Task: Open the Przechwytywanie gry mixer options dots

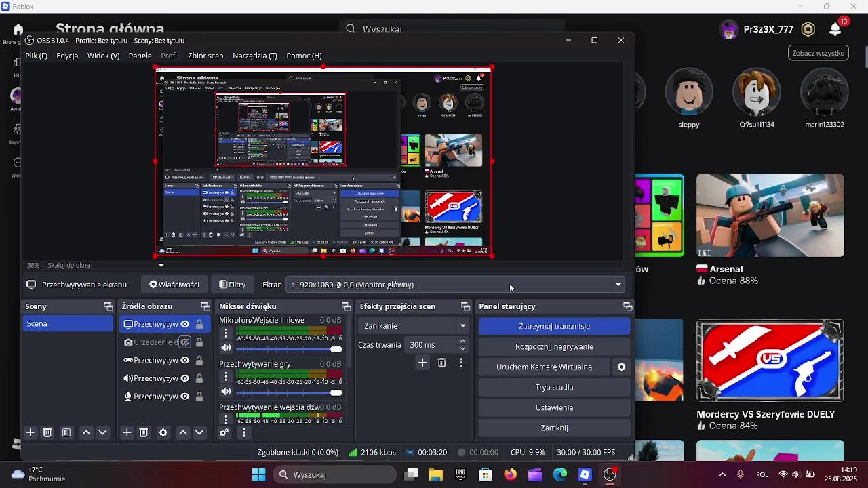Action: 226,378
